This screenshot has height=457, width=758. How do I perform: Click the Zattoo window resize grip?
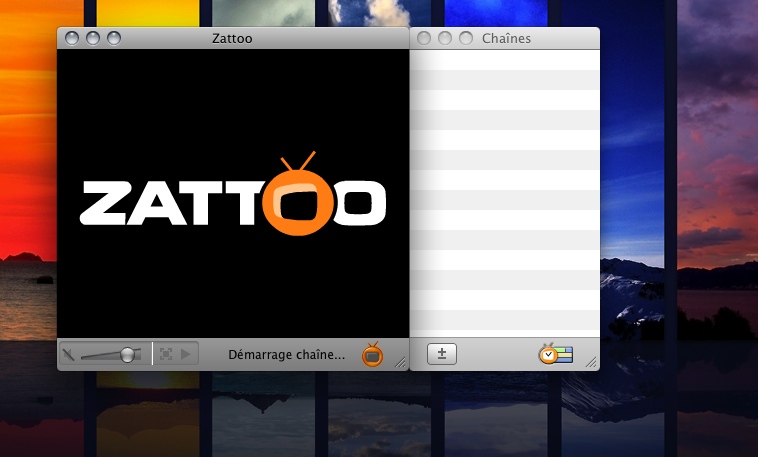(x=401, y=362)
